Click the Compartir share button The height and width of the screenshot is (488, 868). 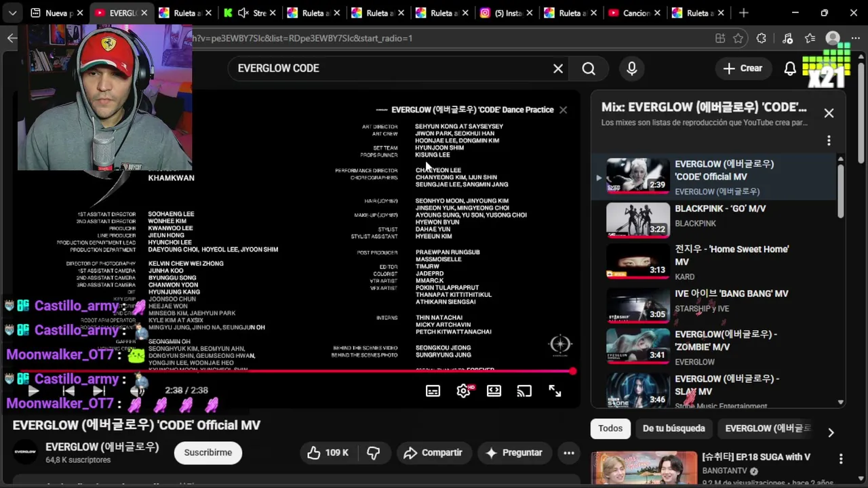point(433,453)
